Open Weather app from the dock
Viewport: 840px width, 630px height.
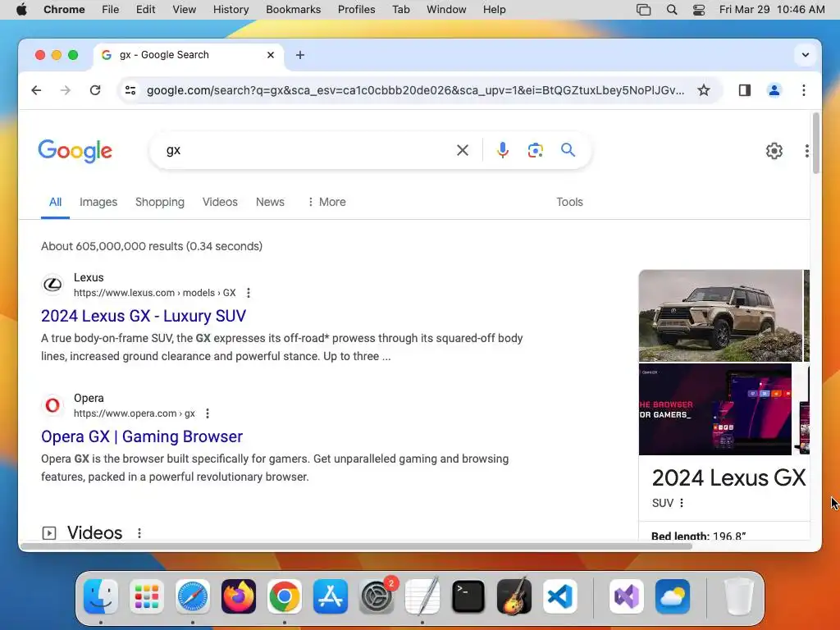(673, 596)
